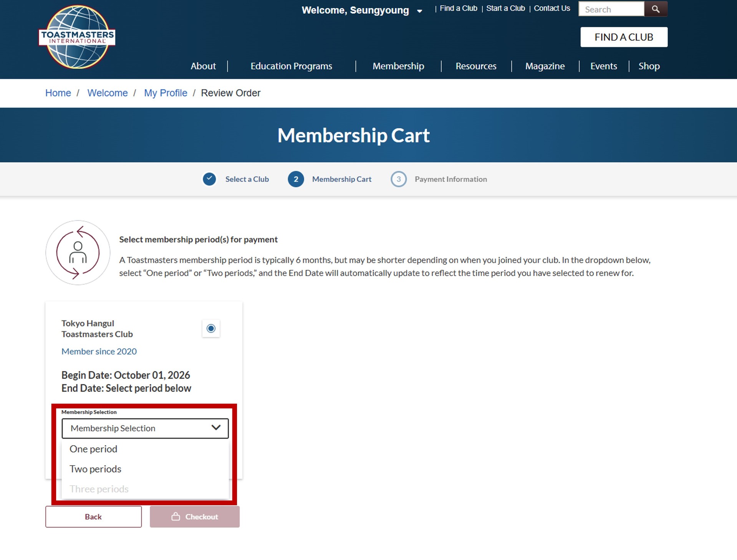Click the FIND A CLUB button
737x560 pixels.
(x=624, y=37)
